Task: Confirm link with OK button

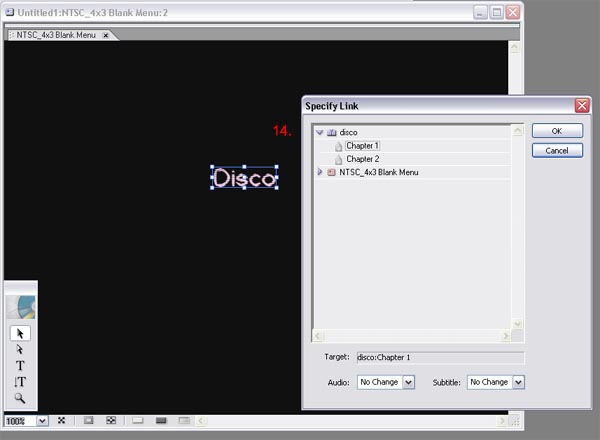Action: [x=557, y=131]
